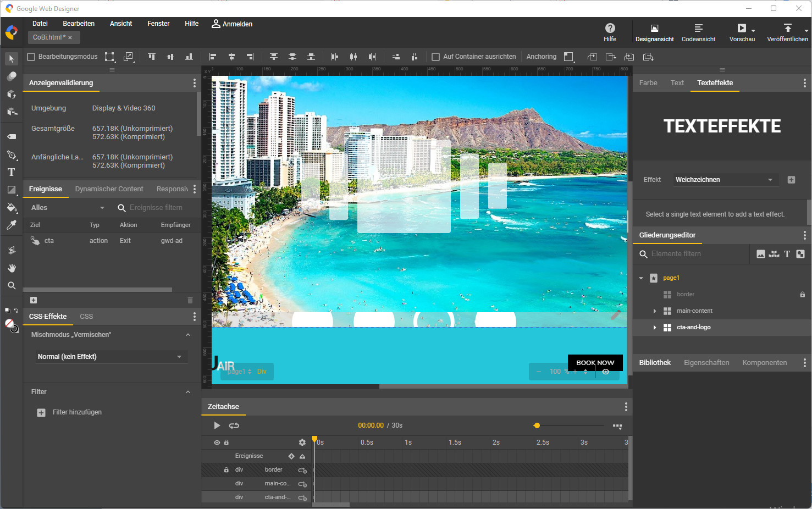This screenshot has height=509, width=812.
Task: Switch to the Dynamischer Content tab
Action: point(109,189)
